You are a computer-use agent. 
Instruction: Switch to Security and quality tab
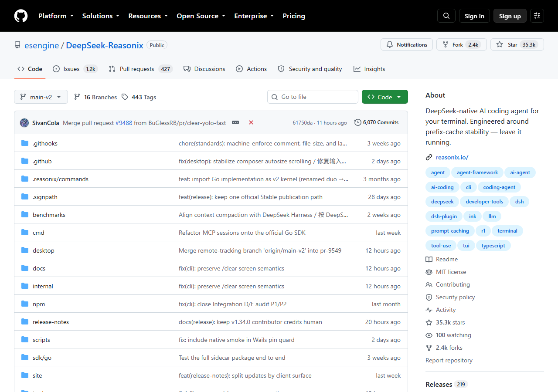pyautogui.click(x=310, y=69)
